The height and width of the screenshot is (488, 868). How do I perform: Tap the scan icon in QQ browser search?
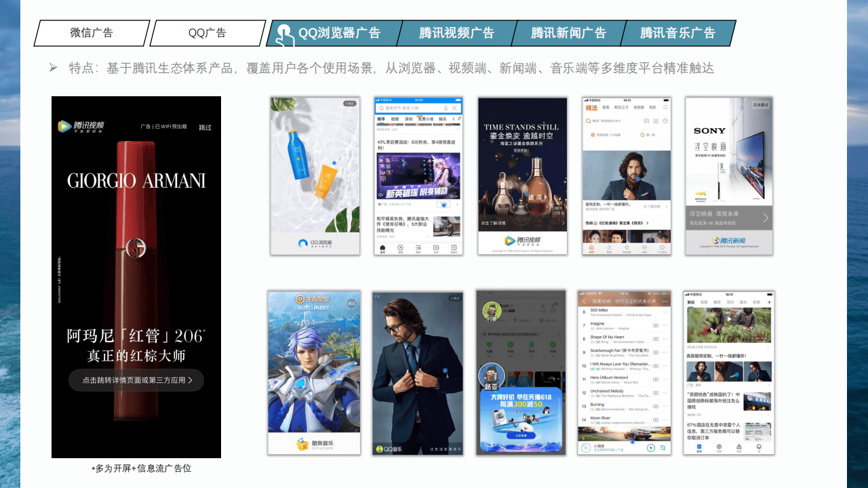pos(455,108)
